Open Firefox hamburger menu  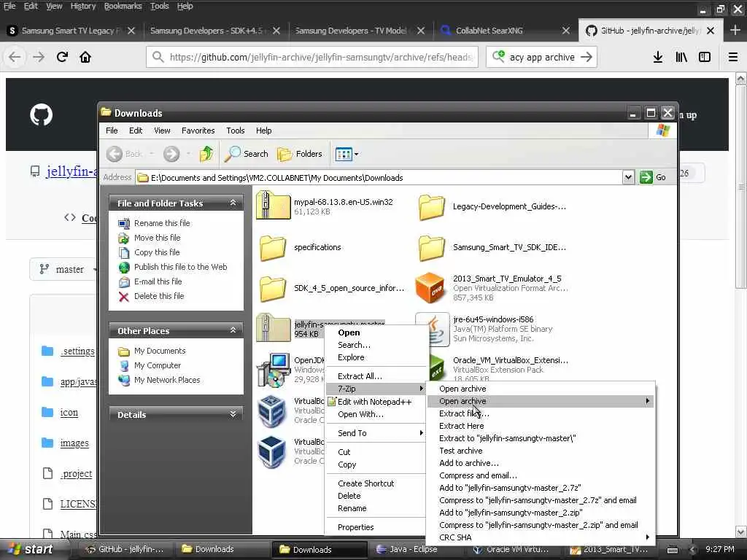(733, 57)
